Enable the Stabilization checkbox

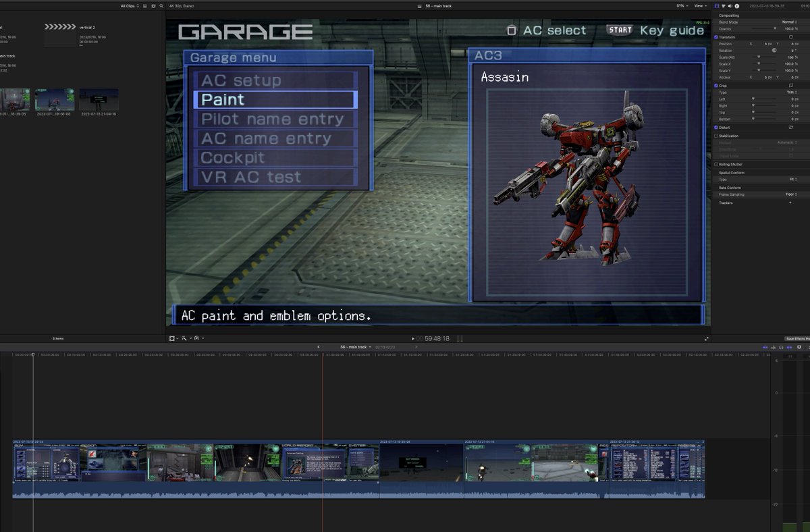[x=717, y=135]
